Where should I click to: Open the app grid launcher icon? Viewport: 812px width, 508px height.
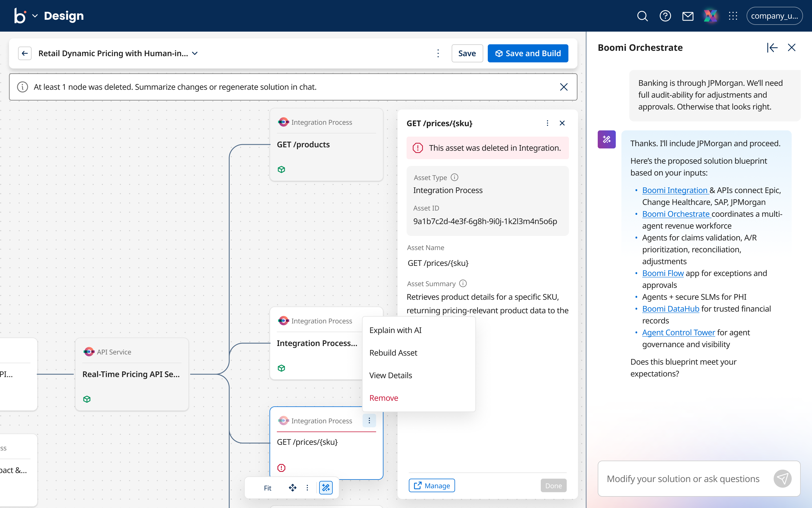click(733, 16)
